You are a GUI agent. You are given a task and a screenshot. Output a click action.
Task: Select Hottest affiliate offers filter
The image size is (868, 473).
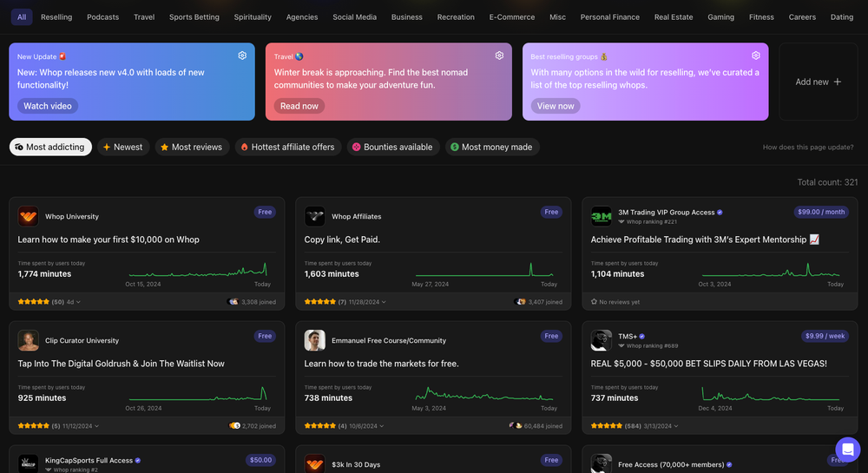pos(288,148)
